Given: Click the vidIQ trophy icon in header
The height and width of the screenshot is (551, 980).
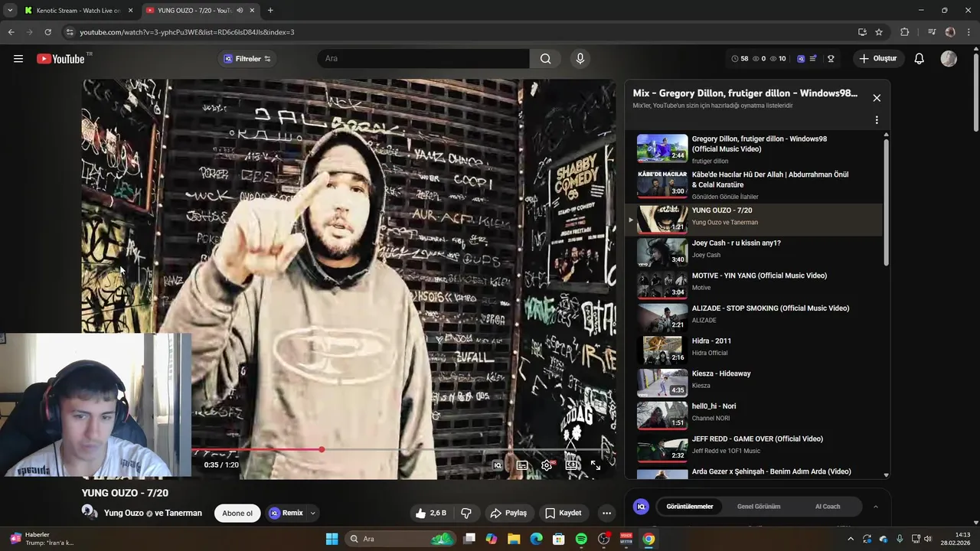Looking at the screenshot, I should coord(831,59).
